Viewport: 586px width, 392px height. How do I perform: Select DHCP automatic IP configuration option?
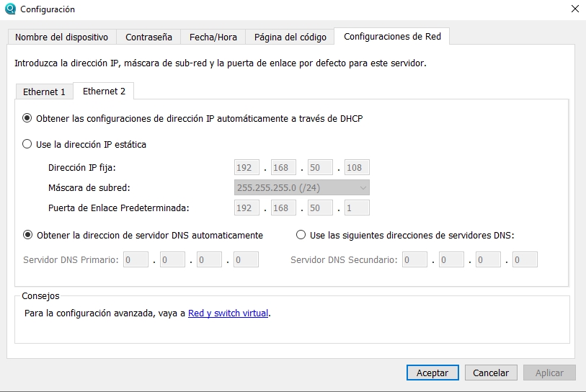tap(27, 118)
